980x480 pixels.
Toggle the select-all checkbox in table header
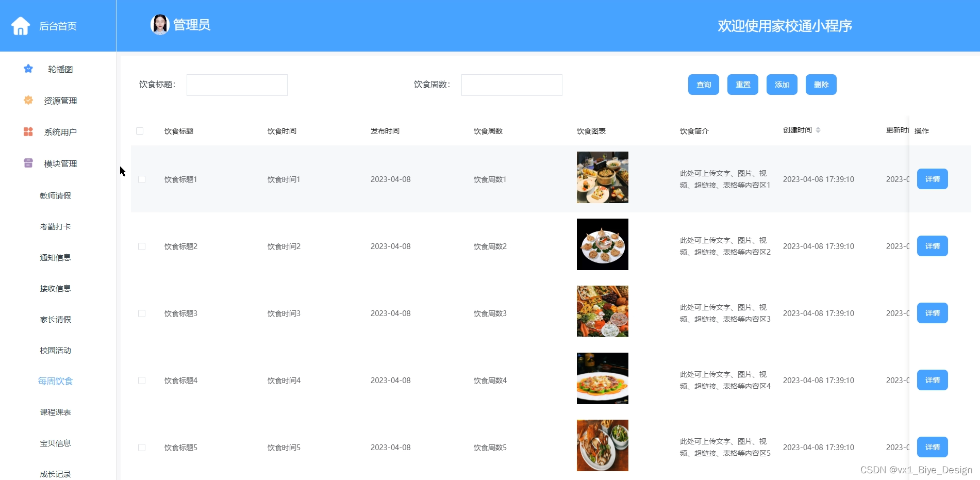(x=140, y=131)
